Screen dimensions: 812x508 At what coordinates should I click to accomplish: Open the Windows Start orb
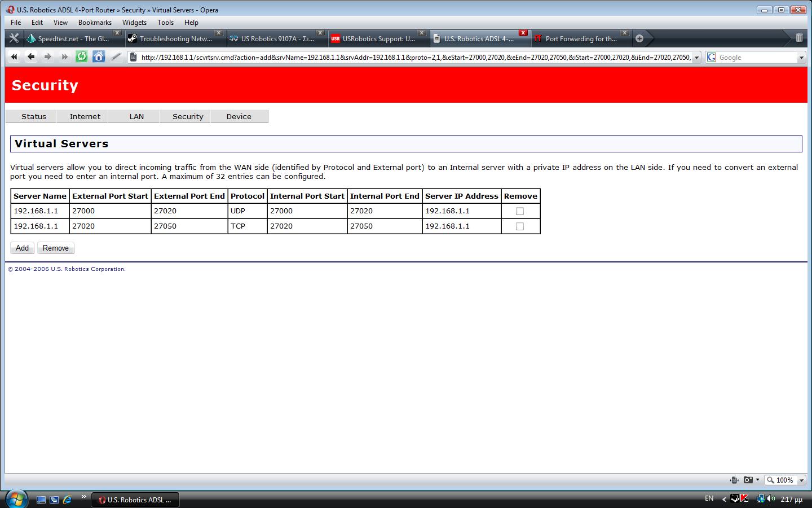point(16,499)
